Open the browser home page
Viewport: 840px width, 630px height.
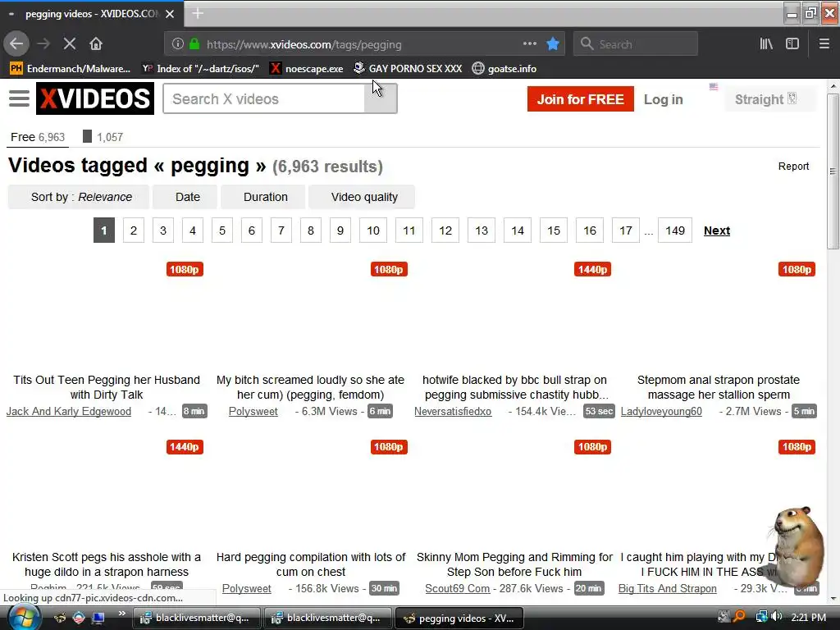point(96,44)
